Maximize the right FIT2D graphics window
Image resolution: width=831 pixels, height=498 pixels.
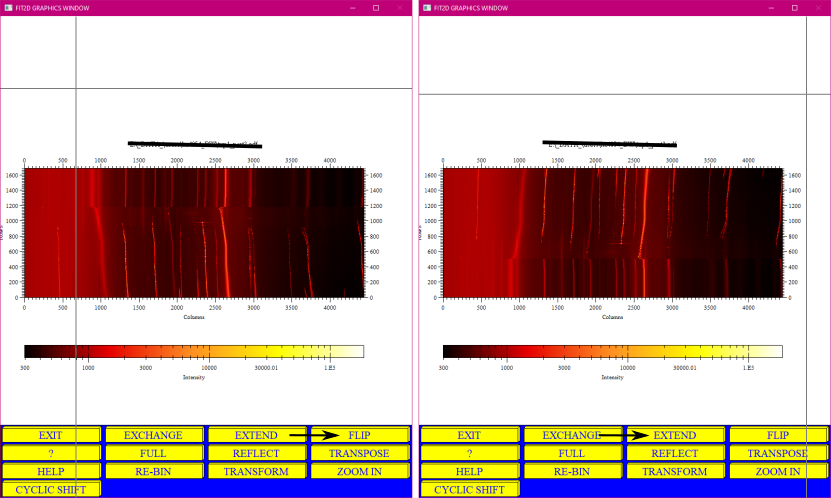(x=794, y=8)
